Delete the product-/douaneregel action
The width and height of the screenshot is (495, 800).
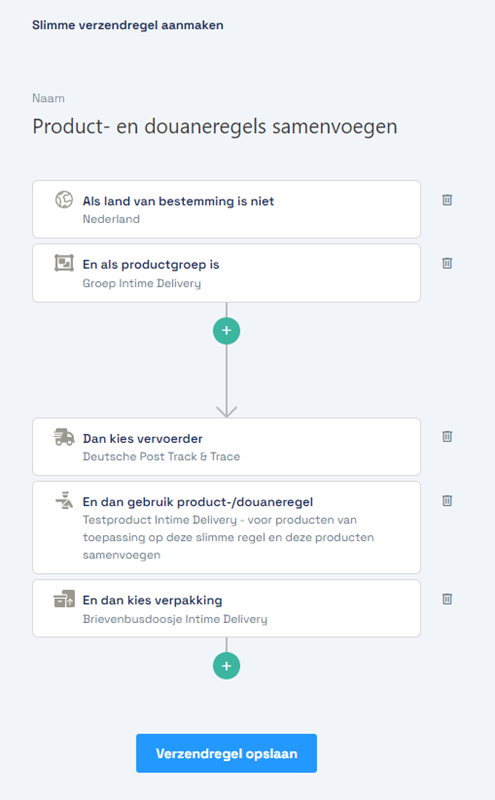(x=447, y=501)
